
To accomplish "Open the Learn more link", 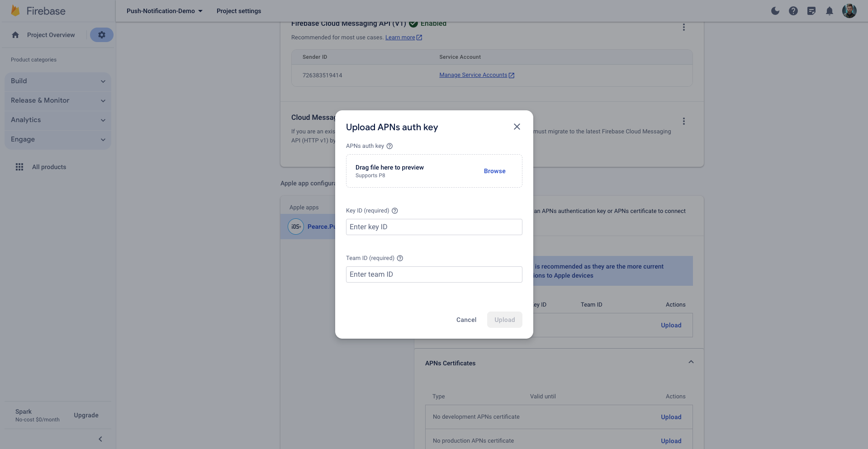I will (400, 38).
